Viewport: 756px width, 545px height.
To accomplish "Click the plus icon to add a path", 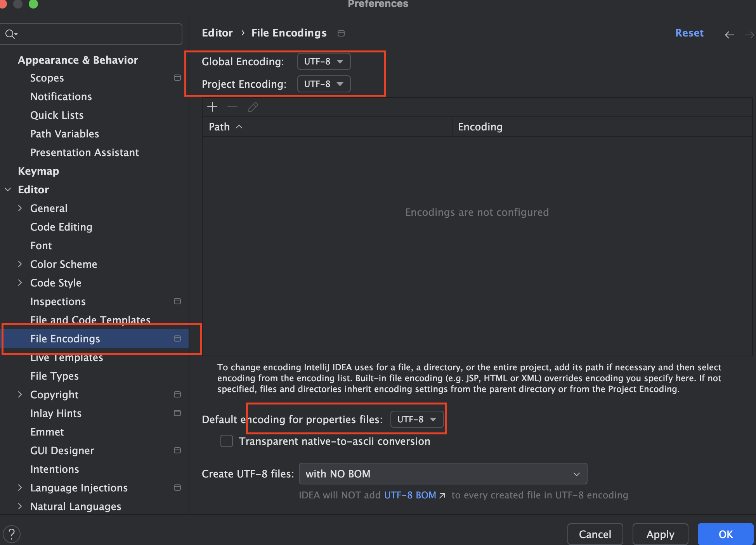I will [212, 107].
